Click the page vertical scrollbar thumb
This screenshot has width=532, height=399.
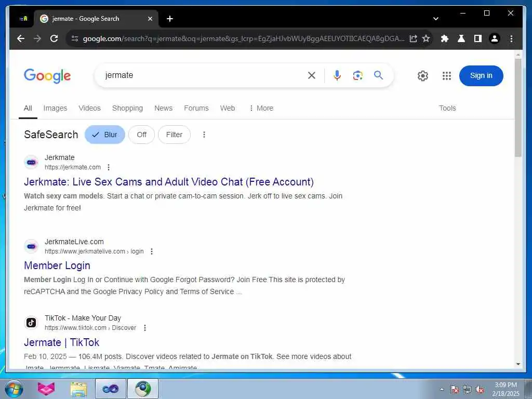[518, 108]
